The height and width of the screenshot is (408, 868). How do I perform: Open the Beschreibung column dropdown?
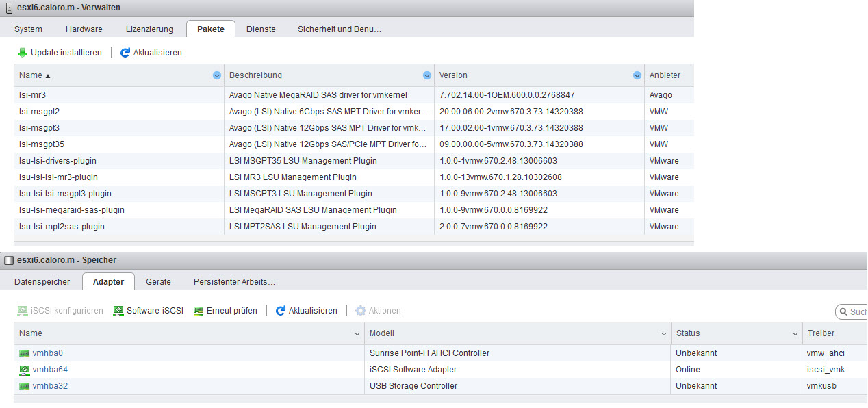tap(427, 75)
